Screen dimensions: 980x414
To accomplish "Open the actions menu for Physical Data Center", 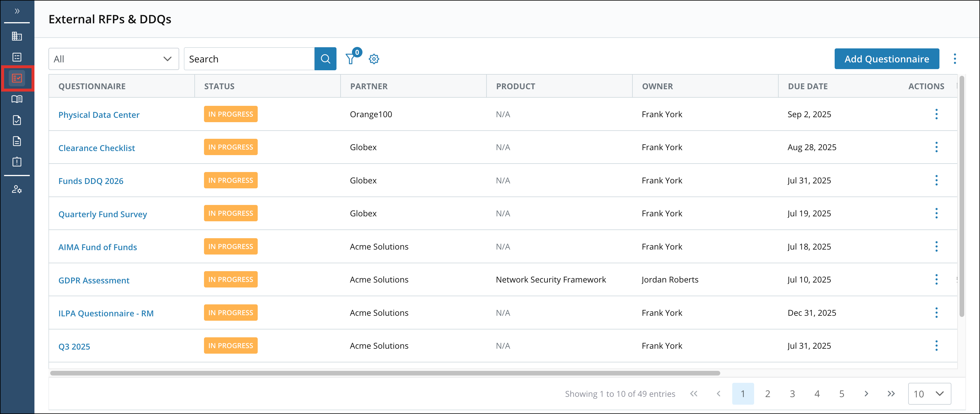I will [937, 114].
